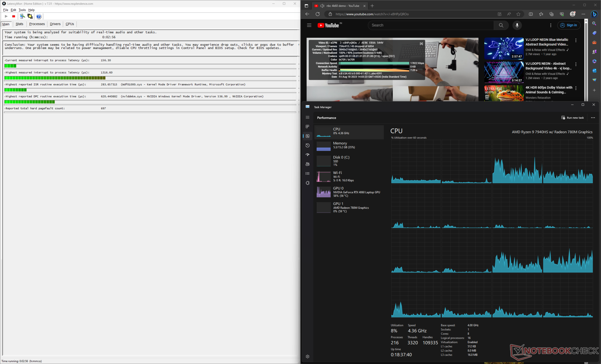Click YouTube's Sign in button
Image resolution: width=601 pixels, height=364 pixels.
pos(569,25)
